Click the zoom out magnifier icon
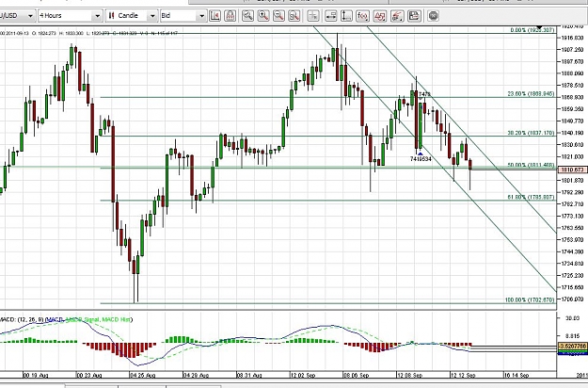588x388 pixels. tap(278, 16)
